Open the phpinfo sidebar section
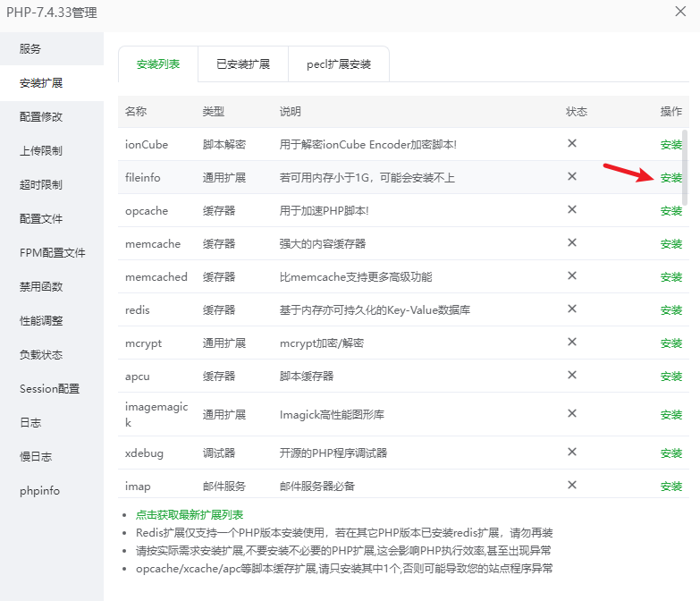The width and height of the screenshot is (700, 601). tap(39, 490)
